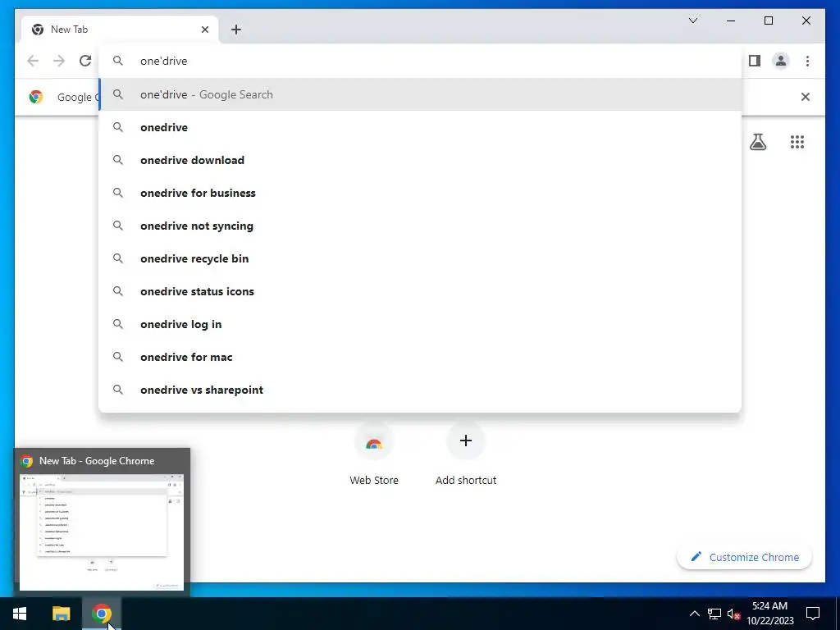Select "onedrive for mac" suggestion
840x630 pixels.
(421, 357)
